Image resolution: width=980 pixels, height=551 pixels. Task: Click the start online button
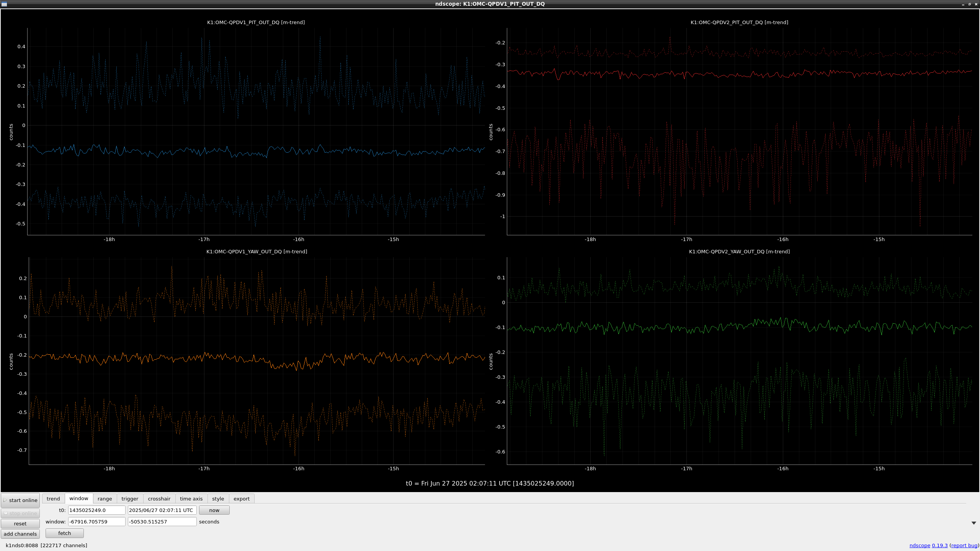point(20,500)
